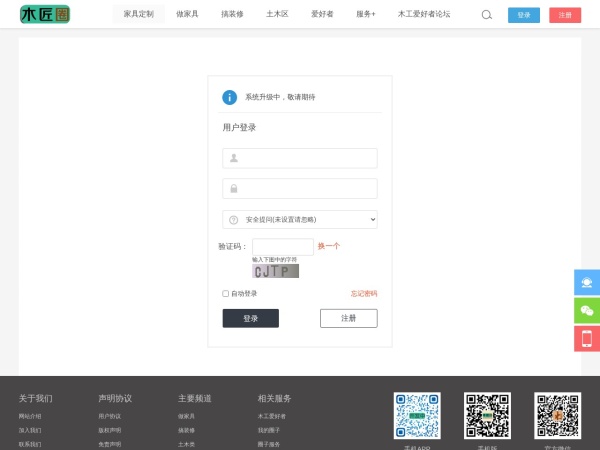
Task: Open footer link 木工爱好者
Action: (x=272, y=416)
